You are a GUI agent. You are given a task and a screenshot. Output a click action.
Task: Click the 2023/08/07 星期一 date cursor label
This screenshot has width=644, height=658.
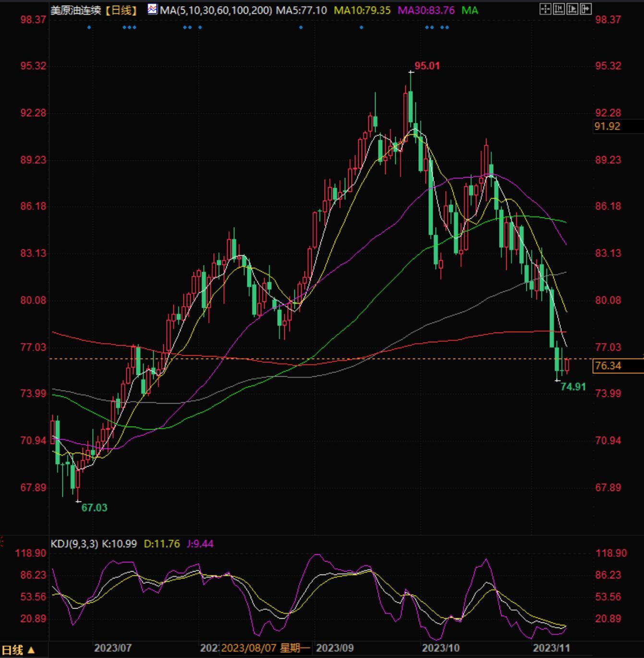266,648
